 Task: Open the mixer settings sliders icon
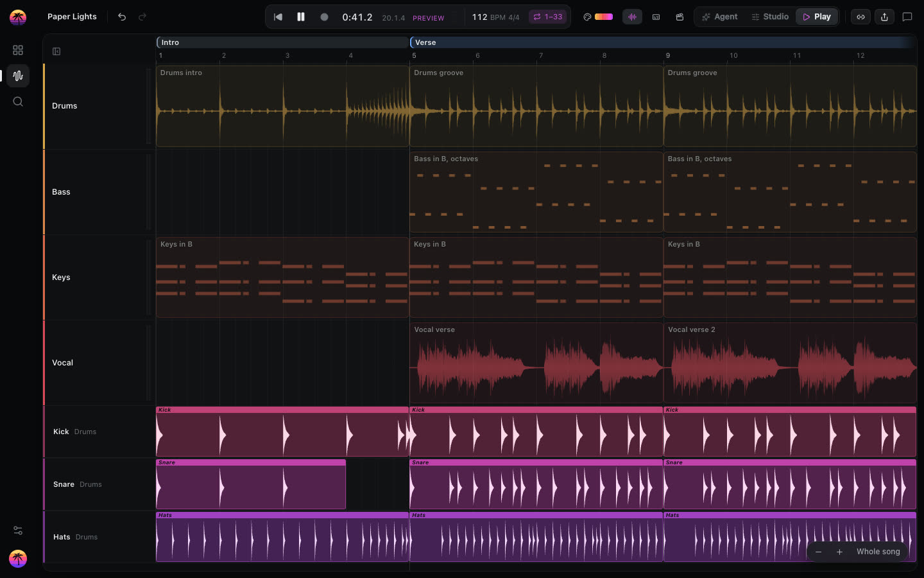[x=18, y=530]
